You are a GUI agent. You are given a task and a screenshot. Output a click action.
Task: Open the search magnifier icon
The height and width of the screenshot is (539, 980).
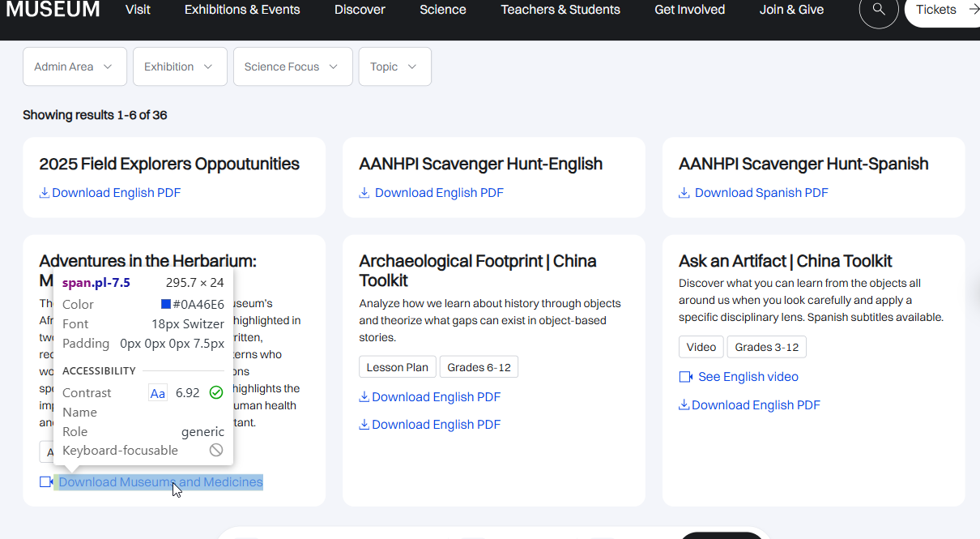tap(879, 10)
